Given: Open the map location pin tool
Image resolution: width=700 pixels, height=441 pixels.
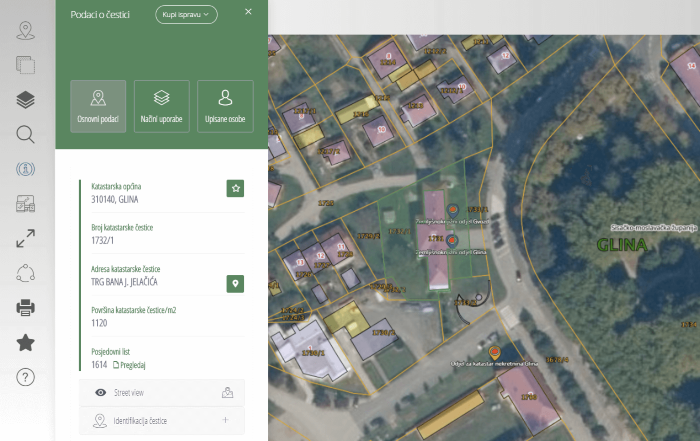Looking at the screenshot, I should (x=25, y=30).
